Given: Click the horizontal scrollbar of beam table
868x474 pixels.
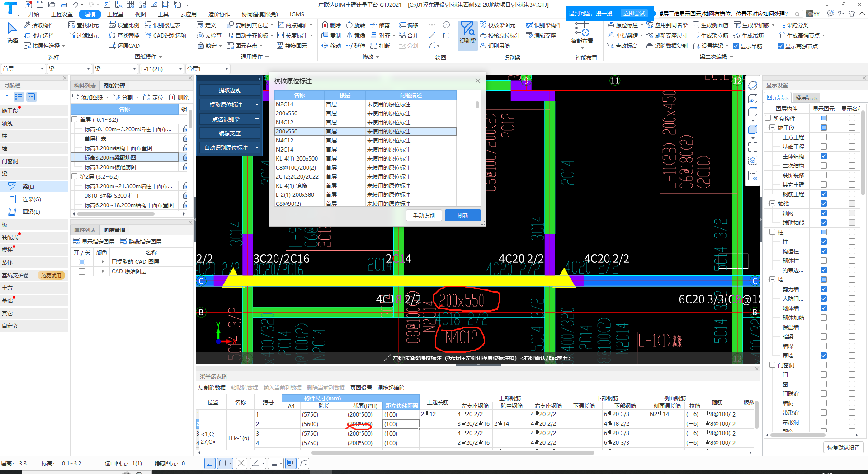Looking at the screenshot, I should [x=453, y=452].
